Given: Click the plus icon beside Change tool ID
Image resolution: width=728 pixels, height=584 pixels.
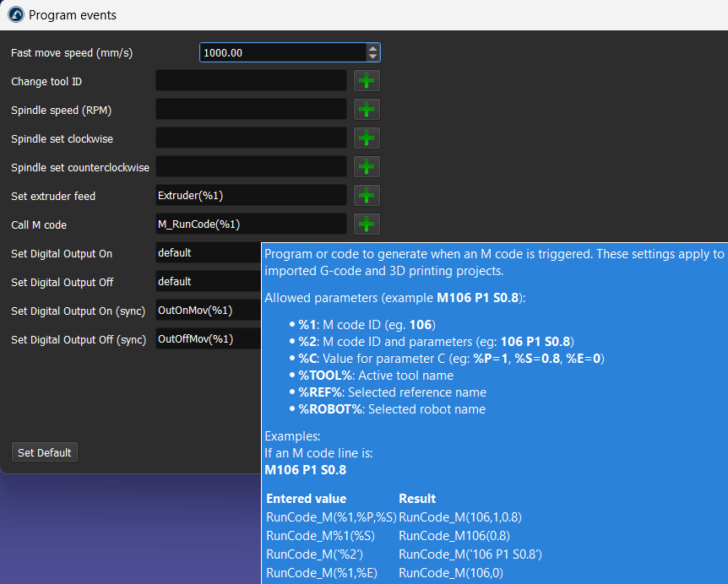Looking at the screenshot, I should point(367,81).
